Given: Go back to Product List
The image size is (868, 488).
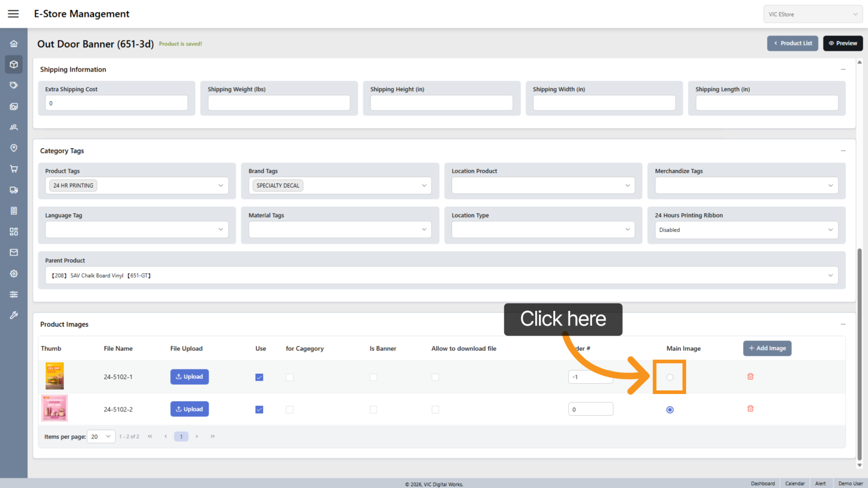Looking at the screenshot, I should (x=793, y=43).
